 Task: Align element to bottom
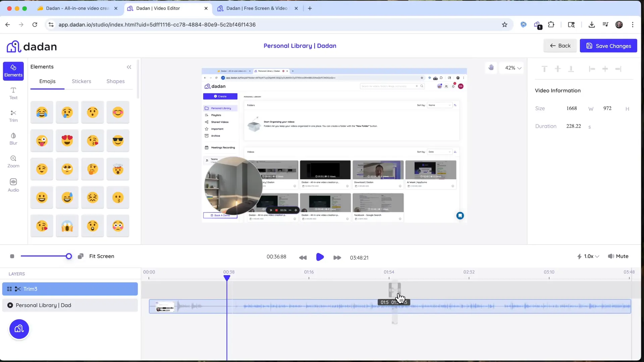[571, 69]
